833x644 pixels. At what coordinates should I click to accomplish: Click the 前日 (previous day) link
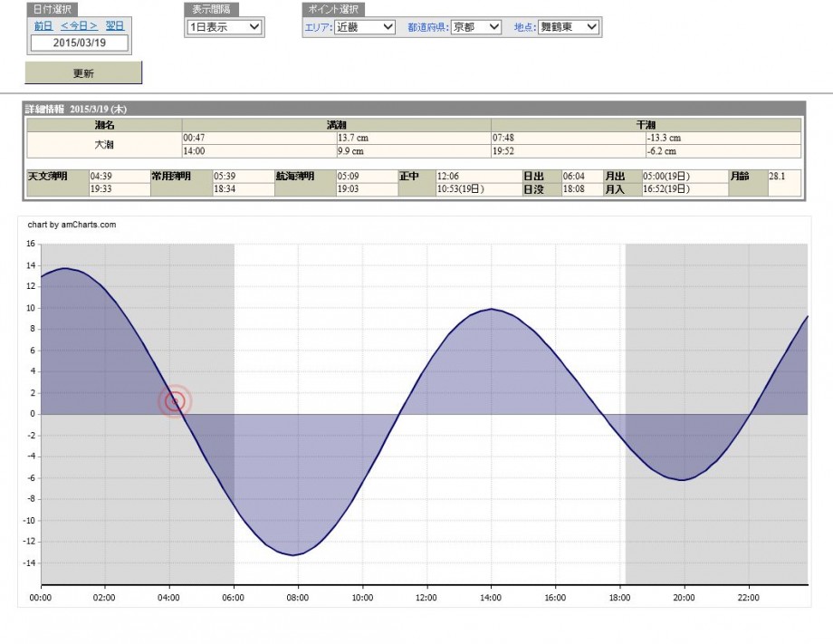tap(43, 26)
